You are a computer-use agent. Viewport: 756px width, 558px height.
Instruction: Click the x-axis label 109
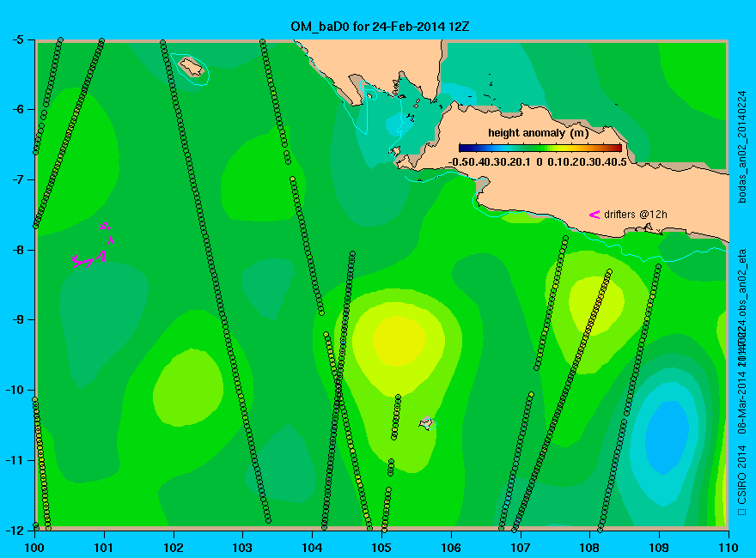659,548
